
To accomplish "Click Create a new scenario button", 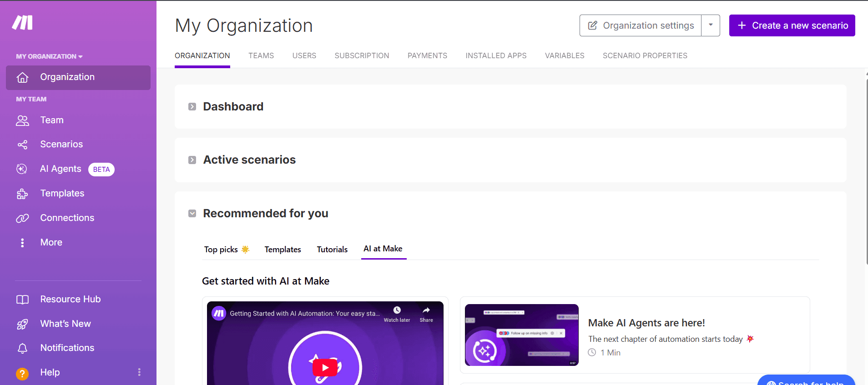I will click(792, 25).
